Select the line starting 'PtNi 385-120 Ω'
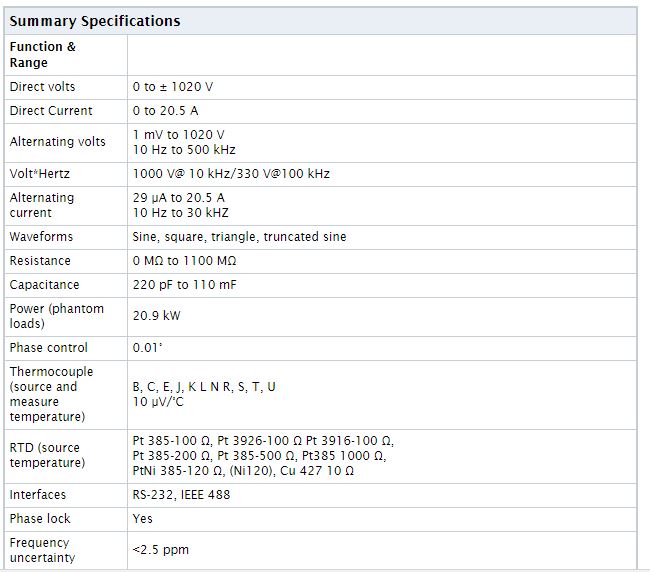This screenshot has height=572, width=650. pos(243,471)
